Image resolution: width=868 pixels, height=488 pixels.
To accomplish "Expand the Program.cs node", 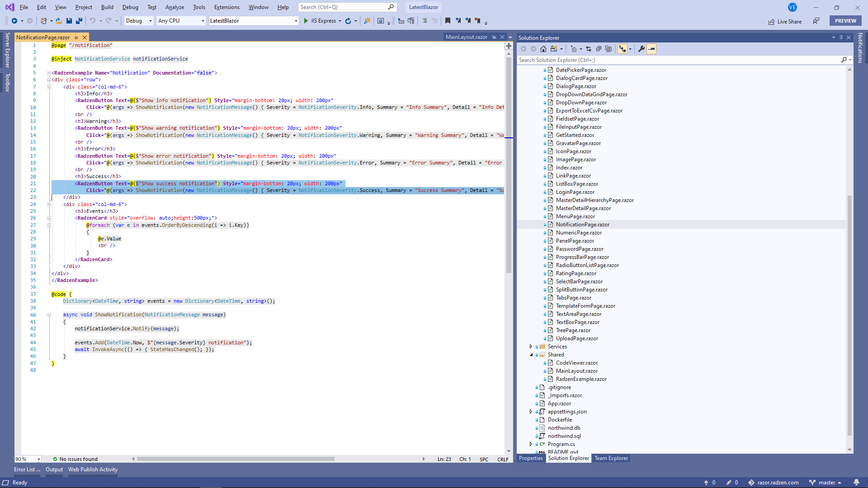I will [531, 444].
